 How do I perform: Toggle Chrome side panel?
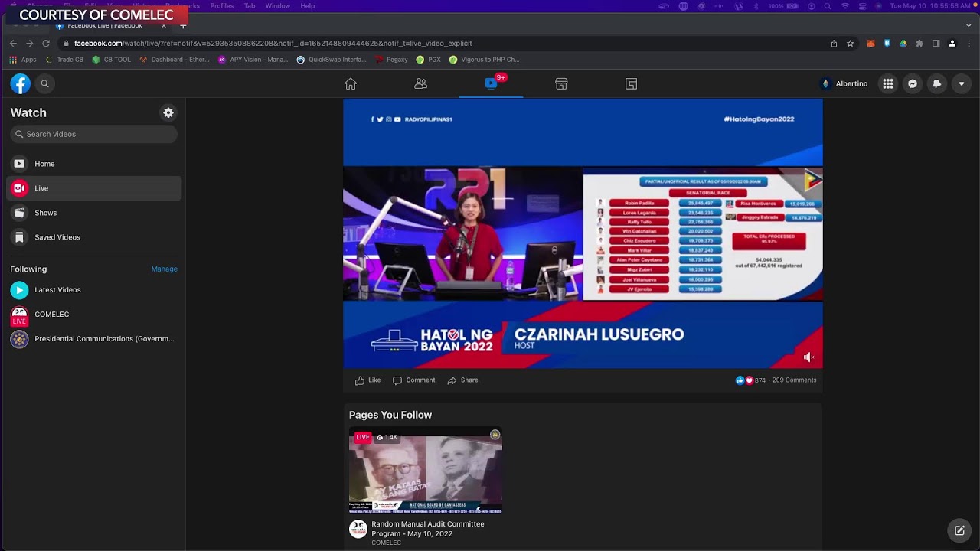click(936, 44)
